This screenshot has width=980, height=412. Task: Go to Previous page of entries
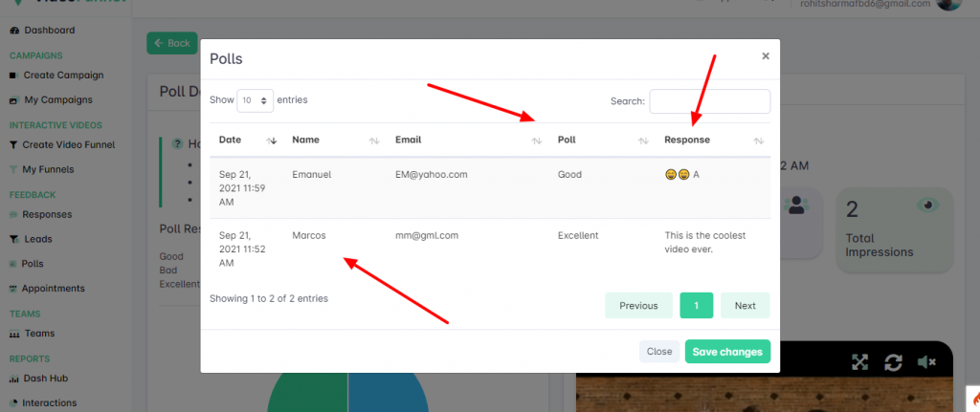click(638, 305)
